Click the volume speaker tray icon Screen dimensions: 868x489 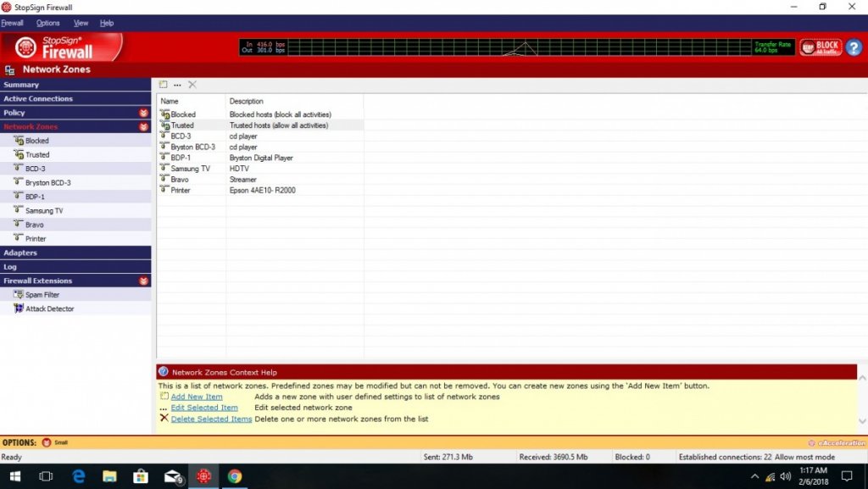click(785, 476)
